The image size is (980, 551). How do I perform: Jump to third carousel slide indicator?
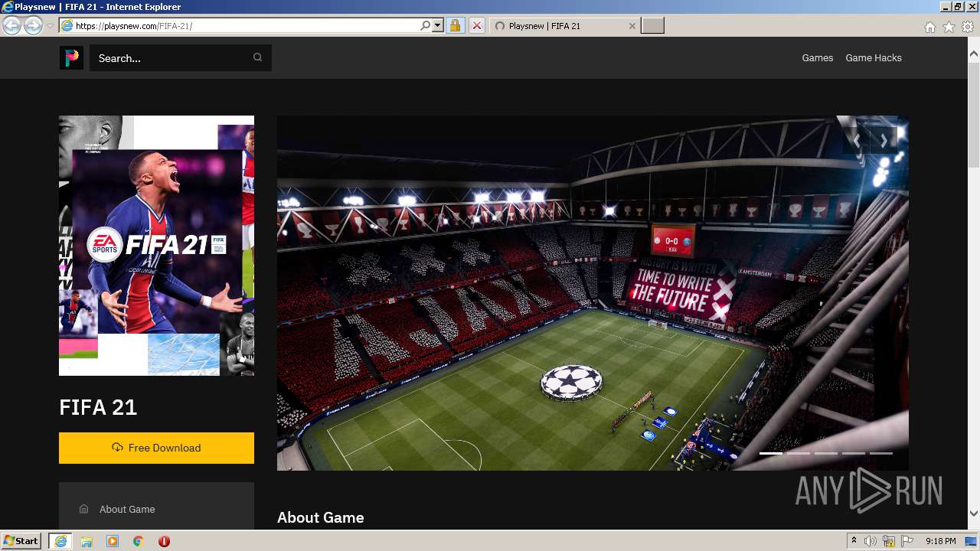tap(826, 453)
